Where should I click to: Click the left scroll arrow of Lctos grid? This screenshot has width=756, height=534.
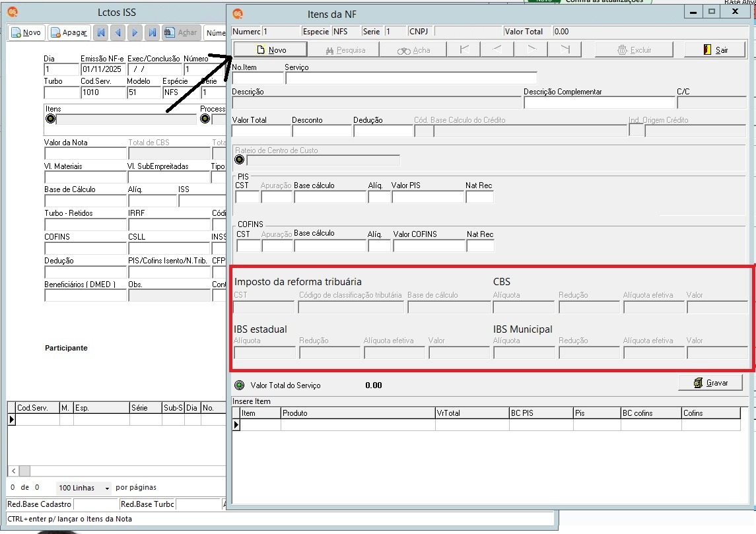[x=13, y=471]
